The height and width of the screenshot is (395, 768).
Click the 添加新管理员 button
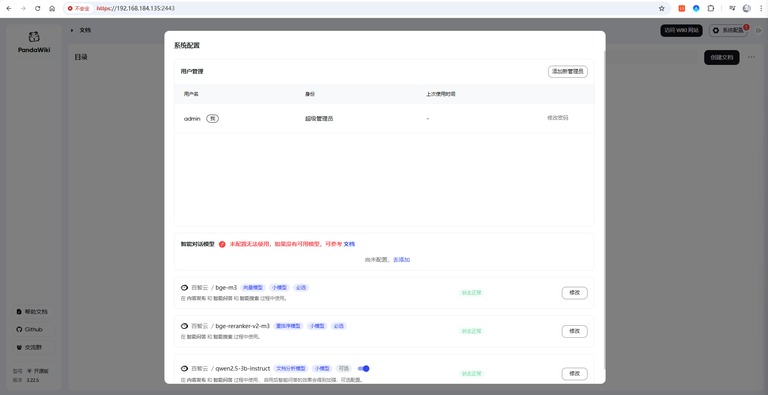coord(568,72)
